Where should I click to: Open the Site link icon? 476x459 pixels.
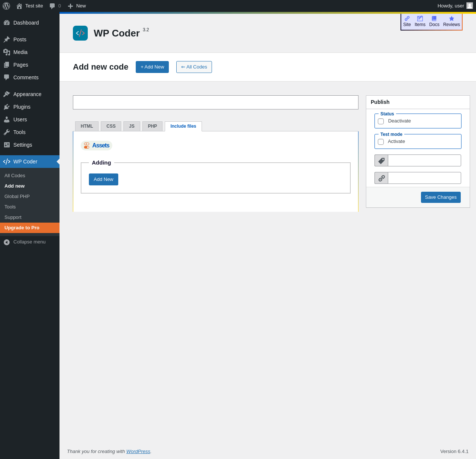407,18
